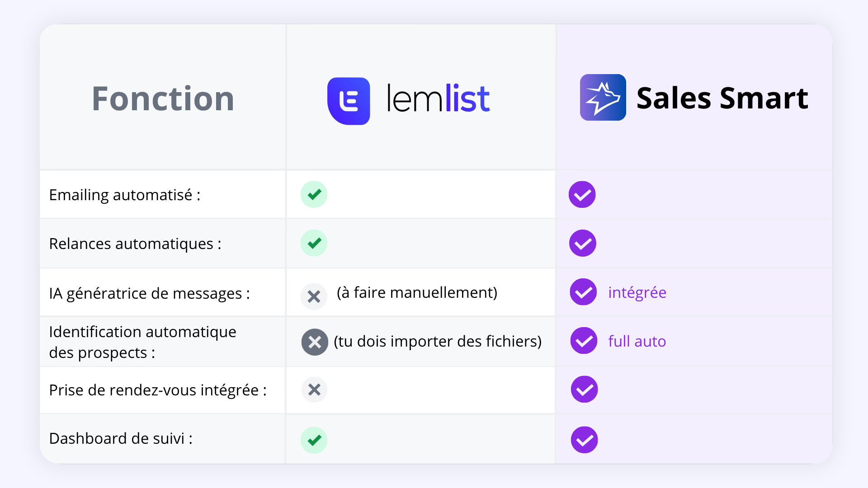This screenshot has height=488, width=868.
Task: Click lemlist green check for Relances automatiques
Action: (x=314, y=243)
